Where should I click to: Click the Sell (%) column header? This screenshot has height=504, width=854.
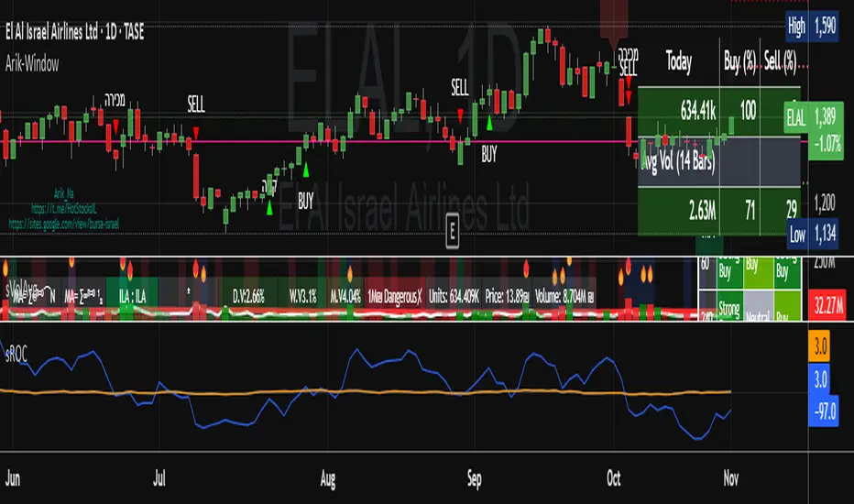pos(781,61)
